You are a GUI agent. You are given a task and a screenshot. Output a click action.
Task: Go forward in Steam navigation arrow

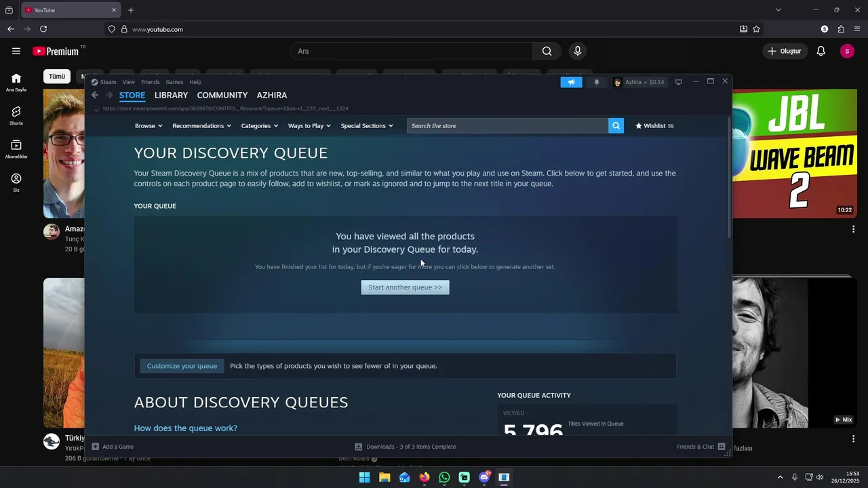point(109,95)
